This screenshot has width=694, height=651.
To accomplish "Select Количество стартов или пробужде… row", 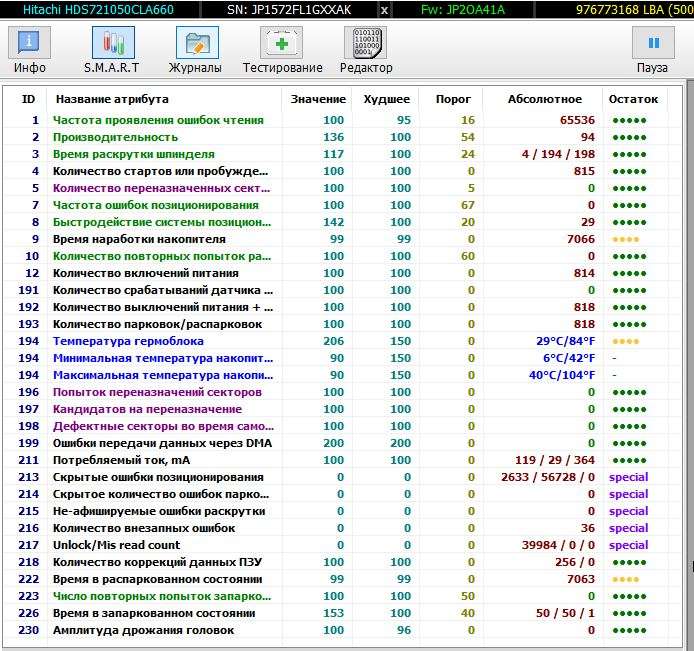I will (x=341, y=171).
